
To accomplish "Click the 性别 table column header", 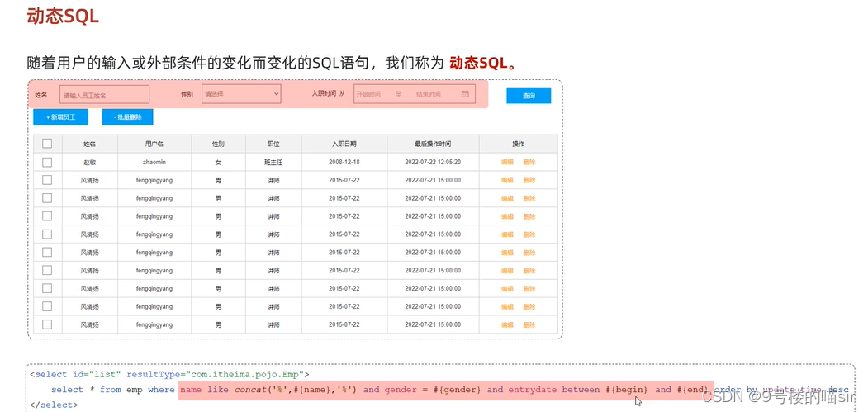I will (x=218, y=144).
